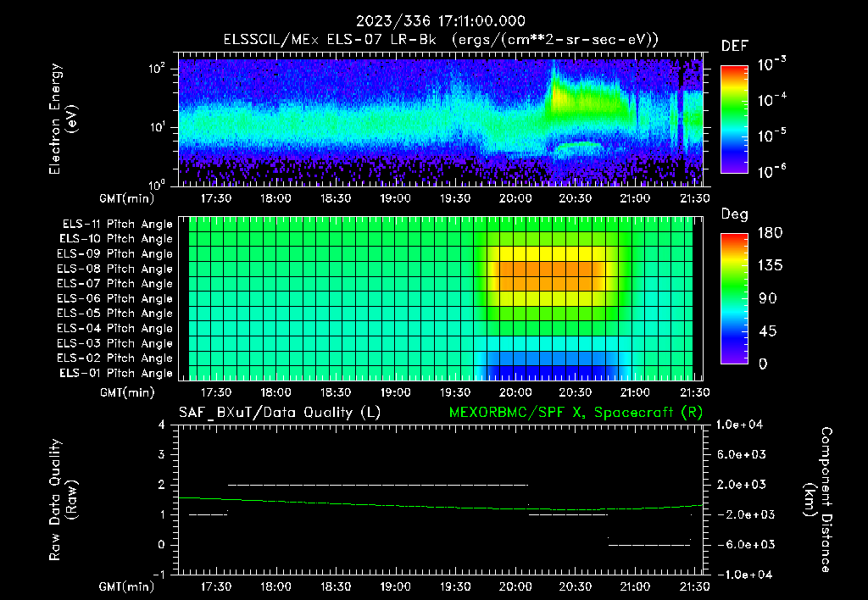
Task: Click the DEF color bar in top panel
Action: click(734, 119)
